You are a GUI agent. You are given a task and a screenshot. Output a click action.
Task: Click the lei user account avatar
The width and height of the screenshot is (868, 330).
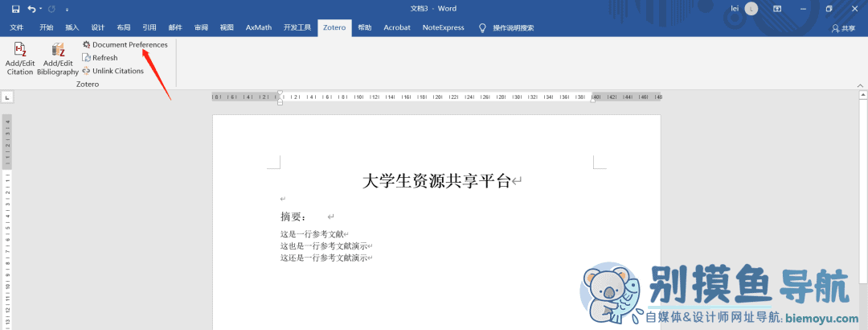[751, 9]
